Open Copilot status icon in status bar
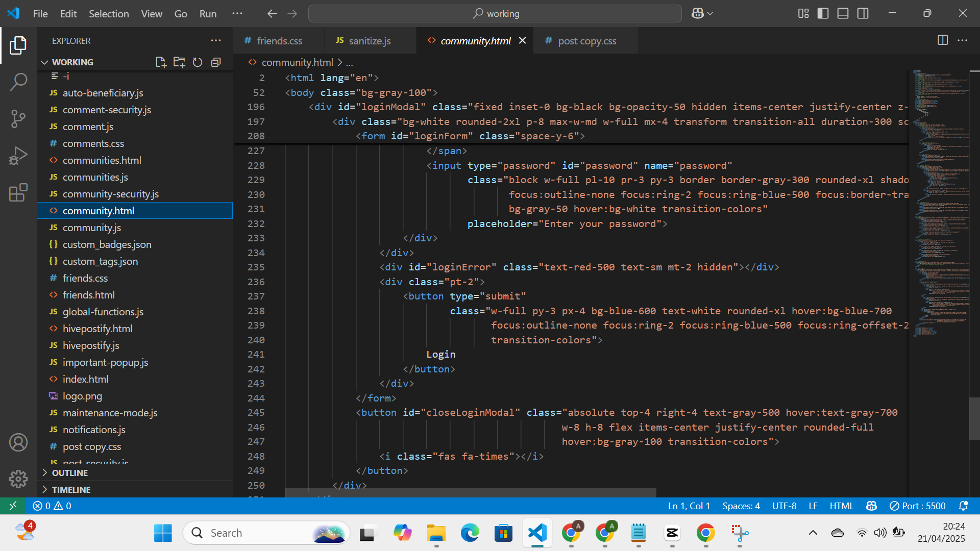 tap(871, 506)
